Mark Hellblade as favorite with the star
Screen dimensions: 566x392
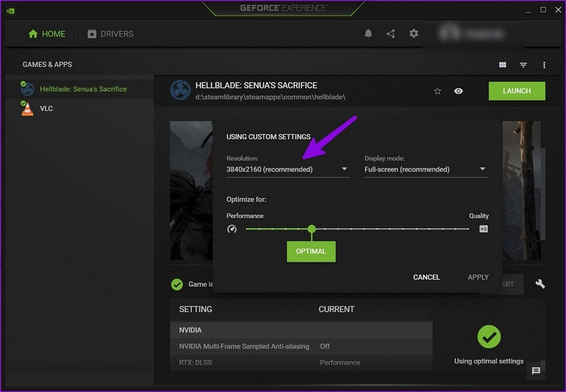point(438,91)
